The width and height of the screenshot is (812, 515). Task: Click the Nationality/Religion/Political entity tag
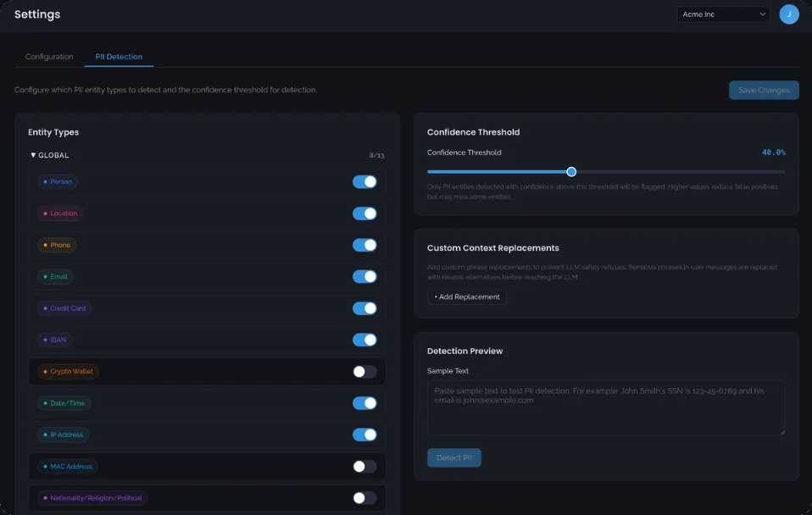[x=92, y=498]
